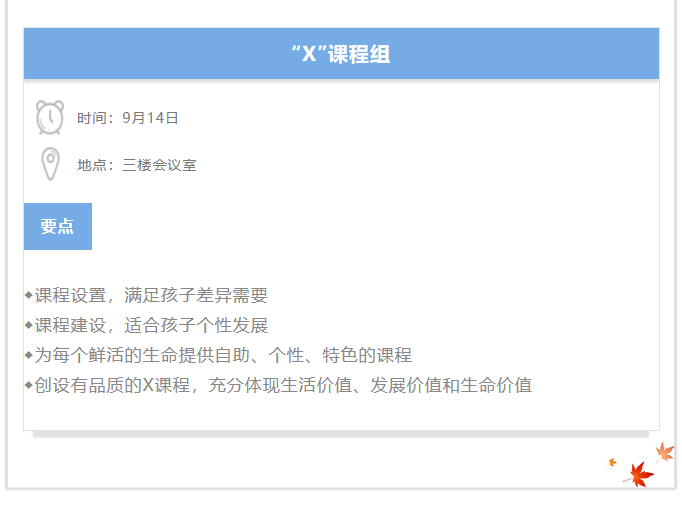The image size is (682, 507).
Task: Click the large red maple leaf
Action: coord(638,474)
